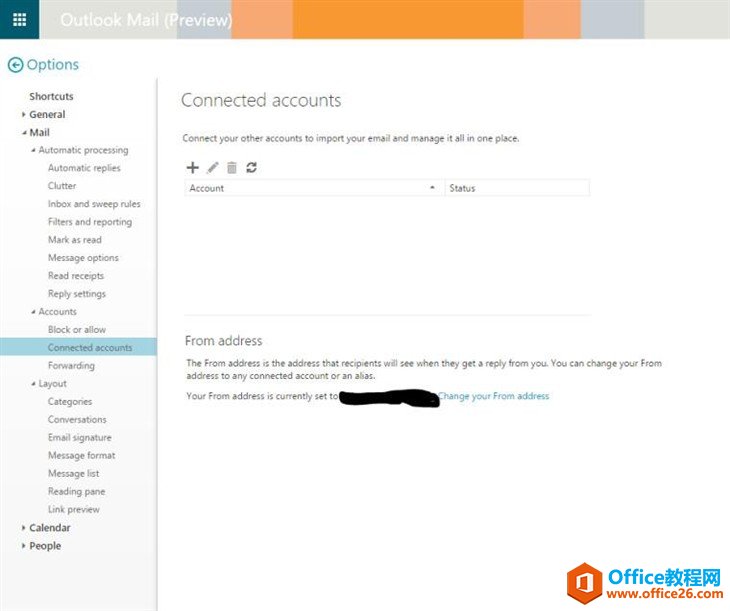The height and width of the screenshot is (611, 730).
Task: Select Read receipts
Action: click(x=76, y=276)
